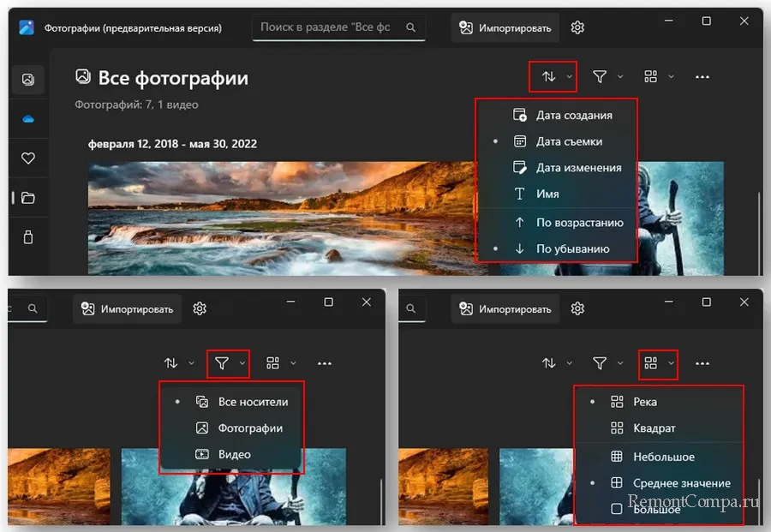Screen dimensions: 771x532
Task: Sort by "Имя"
Action: (557, 194)
